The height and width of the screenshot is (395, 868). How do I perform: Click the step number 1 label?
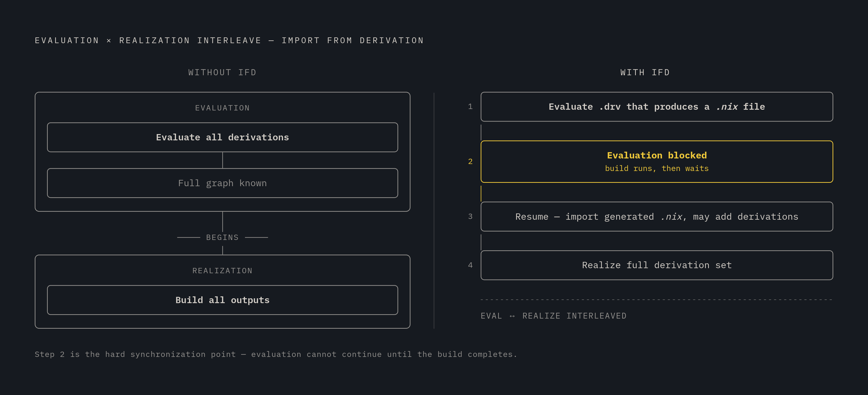coord(470,107)
